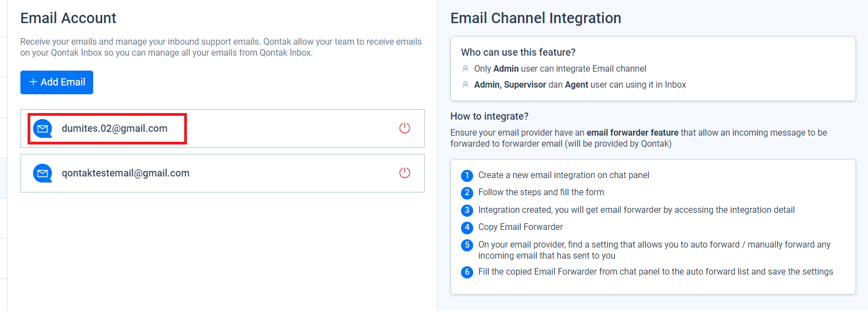
Task: Click the 'Only Admin user can integrate' line
Action: [x=560, y=69]
